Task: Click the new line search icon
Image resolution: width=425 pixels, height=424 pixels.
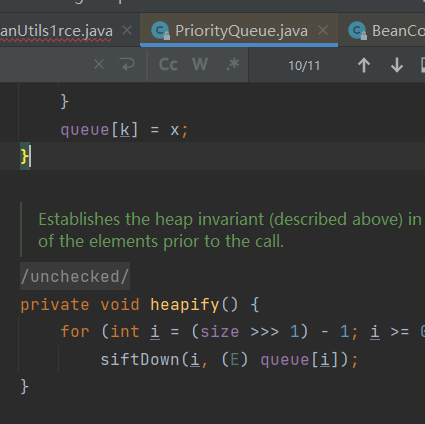Action: [x=127, y=65]
